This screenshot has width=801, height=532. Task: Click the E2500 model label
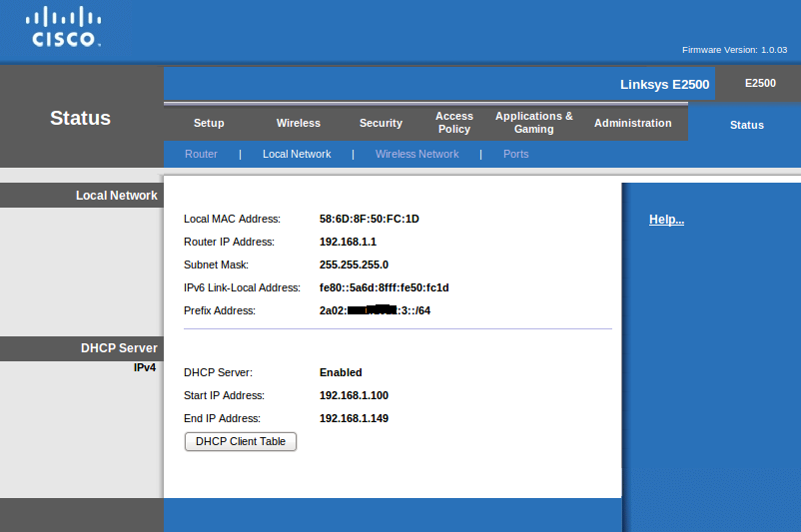pyautogui.click(x=760, y=83)
